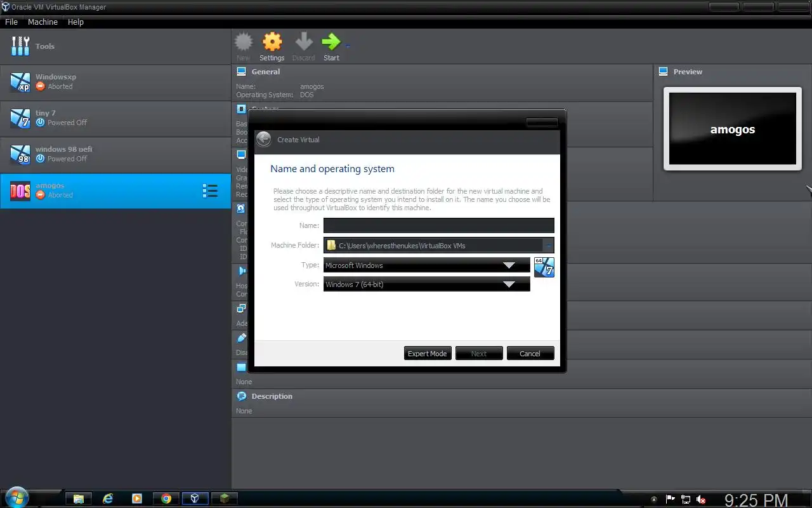812x508 pixels.
Task: Click the 9:25 PM clock
Action: click(x=756, y=500)
